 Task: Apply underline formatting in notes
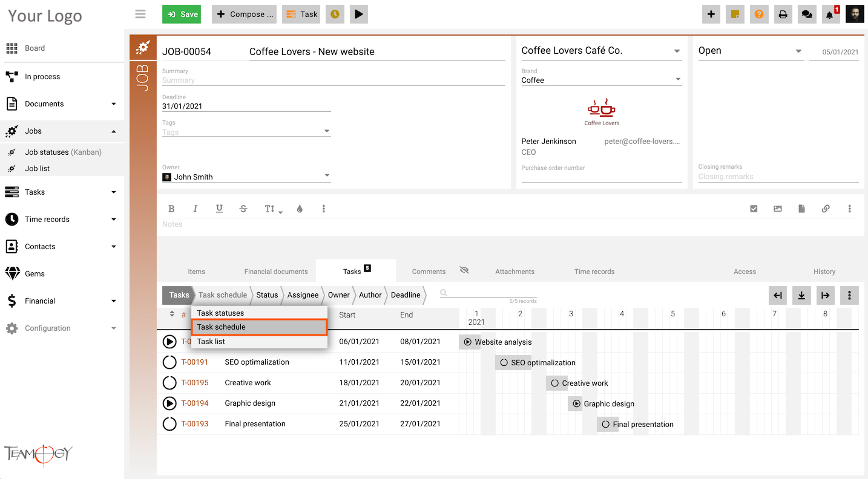coord(219,209)
